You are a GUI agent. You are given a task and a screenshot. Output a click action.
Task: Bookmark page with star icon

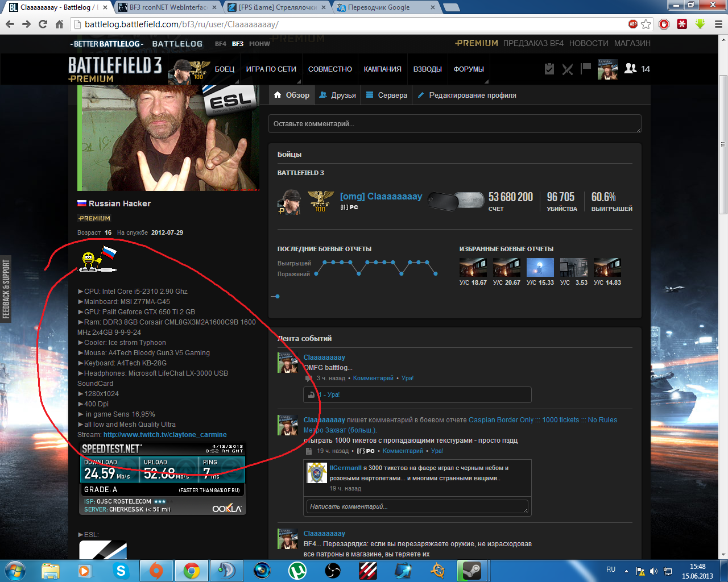pos(646,24)
